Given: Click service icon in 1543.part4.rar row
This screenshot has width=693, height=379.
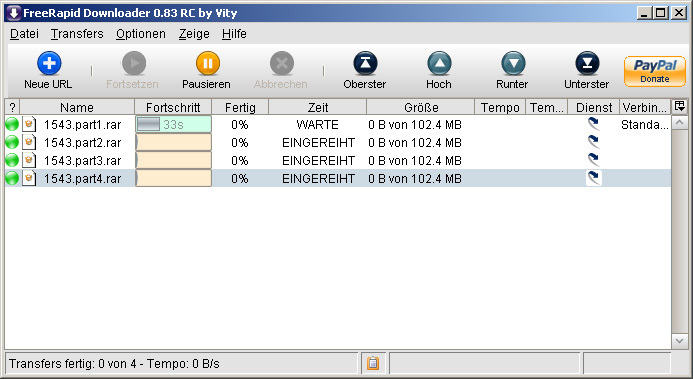Looking at the screenshot, I should (x=594, y=178).
